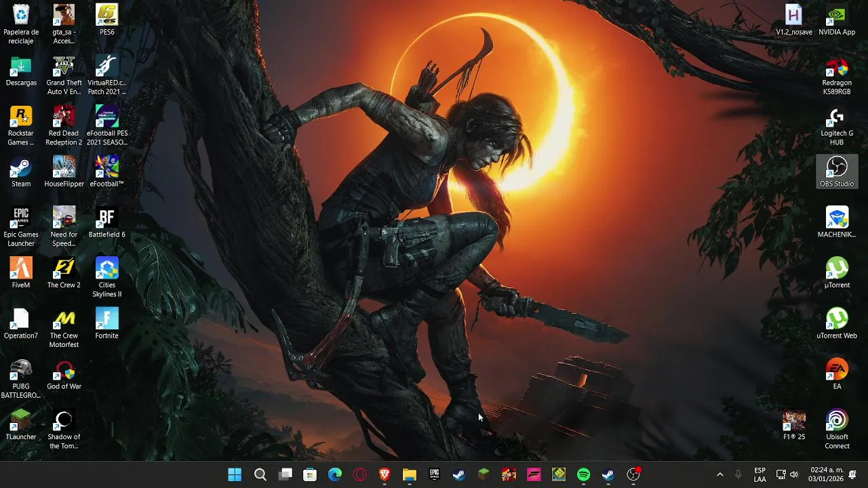Select the OBS Studio desktop shortcut
This screenshot has width=868, height=488.
tap(837, 172)
